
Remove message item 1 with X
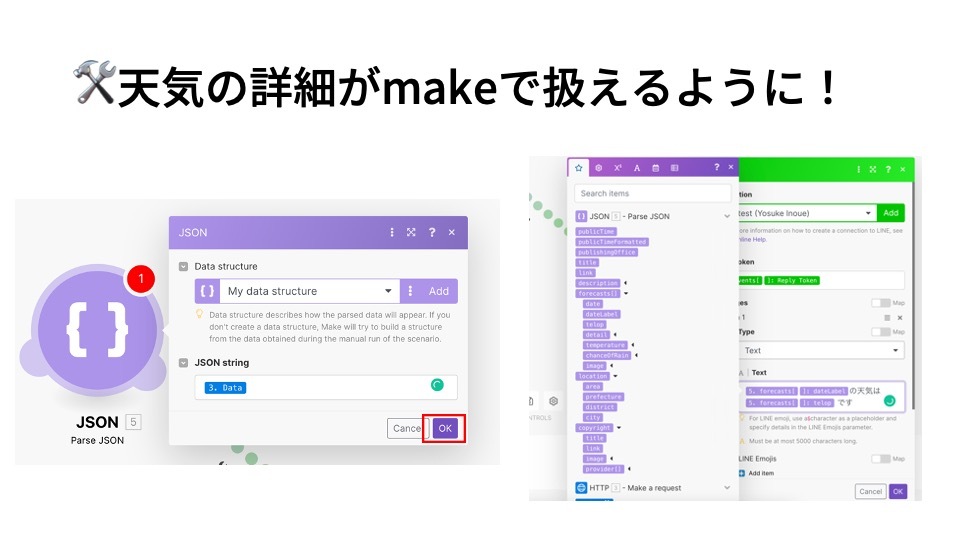pyautogui.click(x=900, y=318)
